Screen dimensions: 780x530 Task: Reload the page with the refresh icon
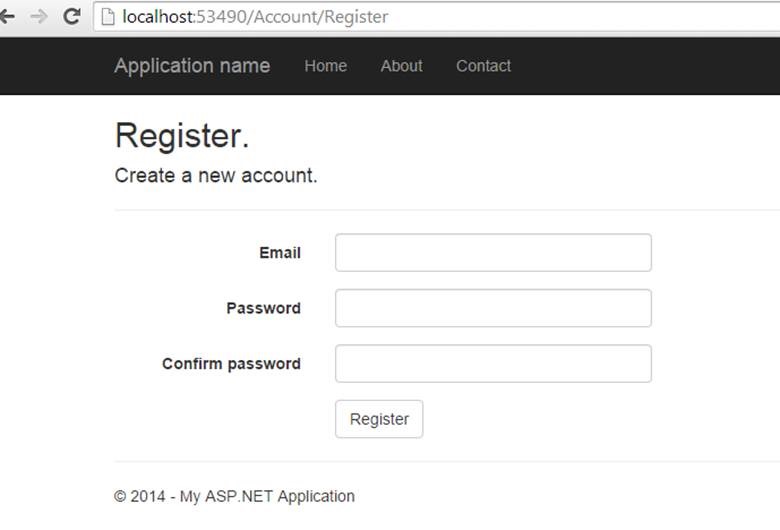click(71, 17)
